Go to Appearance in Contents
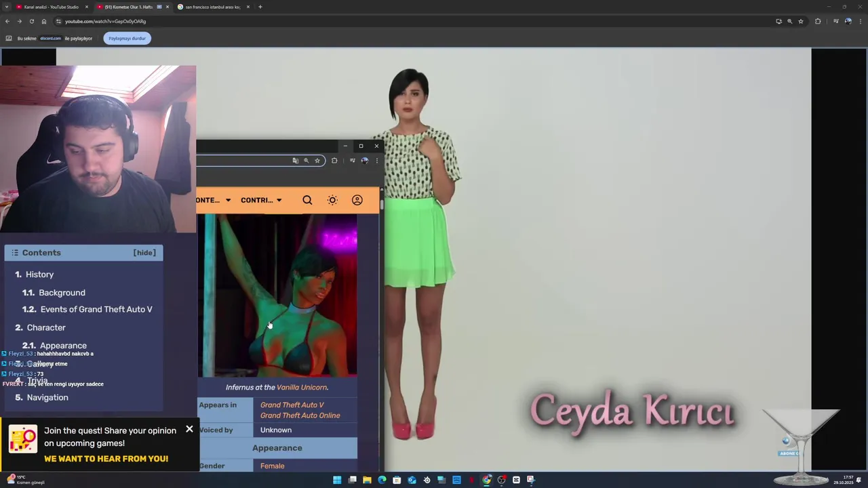The height and width of the screenshot is (488, 868). click(63, 346)
